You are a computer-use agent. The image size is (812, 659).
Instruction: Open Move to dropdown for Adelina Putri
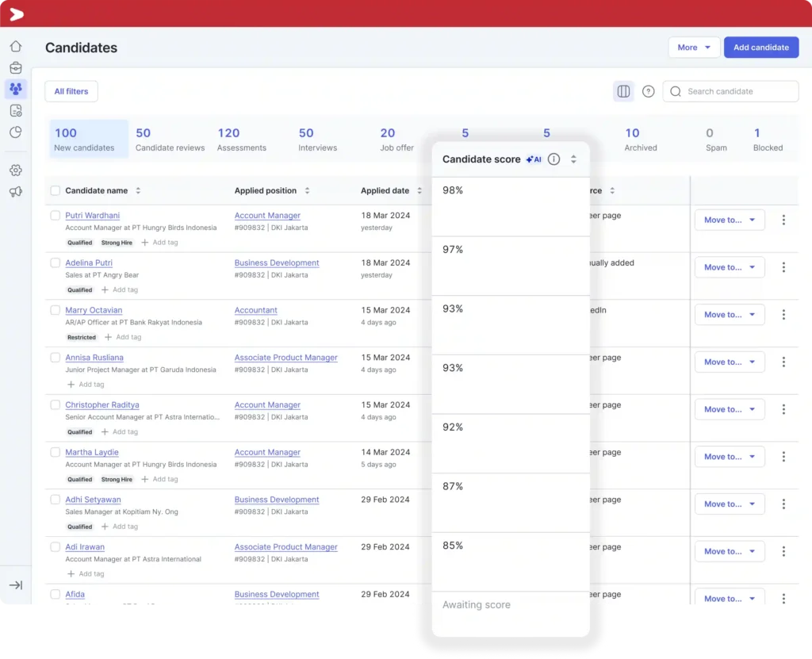point(730,267)
